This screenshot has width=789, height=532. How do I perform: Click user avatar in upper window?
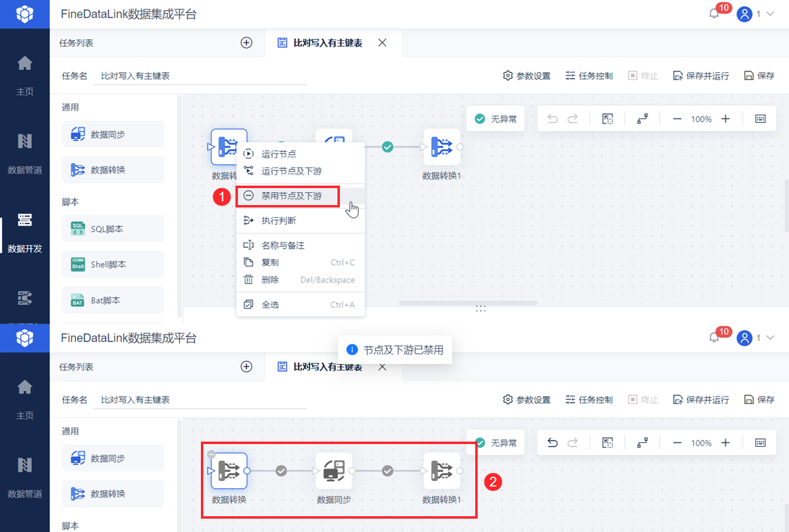(x=744, y=14)
